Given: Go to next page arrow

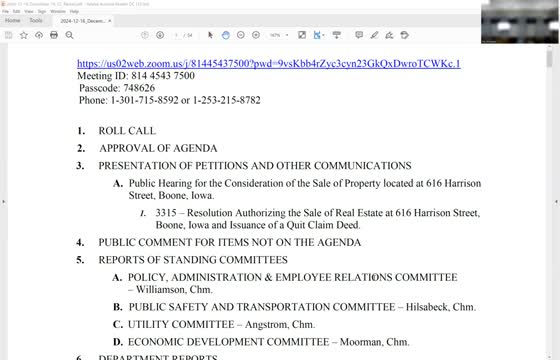Looking at the screenshot, I should coord(160,35).
